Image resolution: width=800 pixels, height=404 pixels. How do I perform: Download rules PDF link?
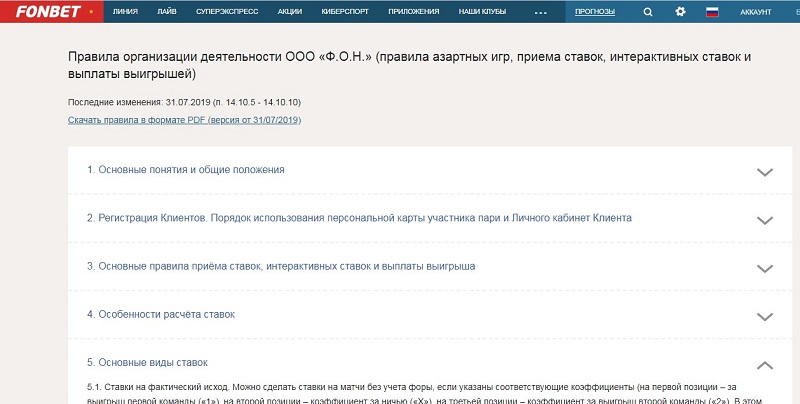[x=184, y=120]
